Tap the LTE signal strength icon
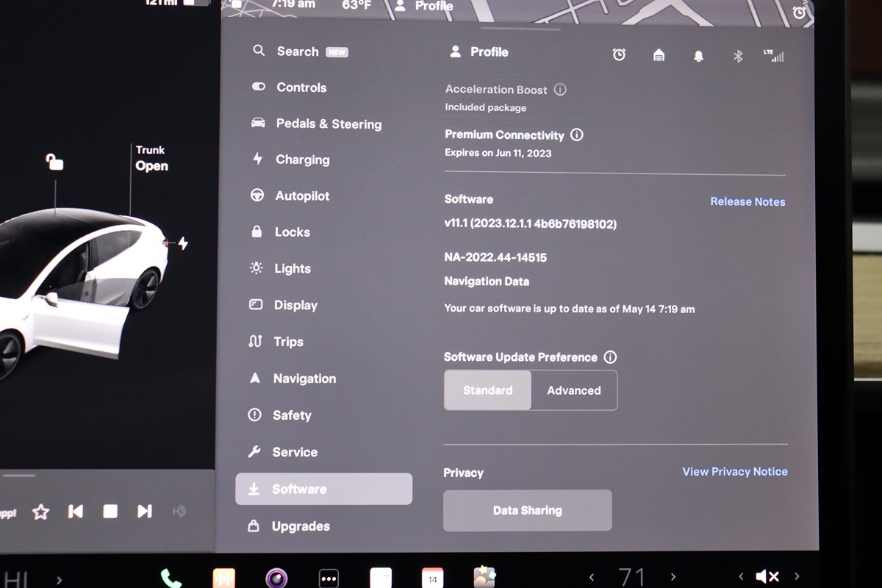882x588 pixels. (x=773, y=56)
